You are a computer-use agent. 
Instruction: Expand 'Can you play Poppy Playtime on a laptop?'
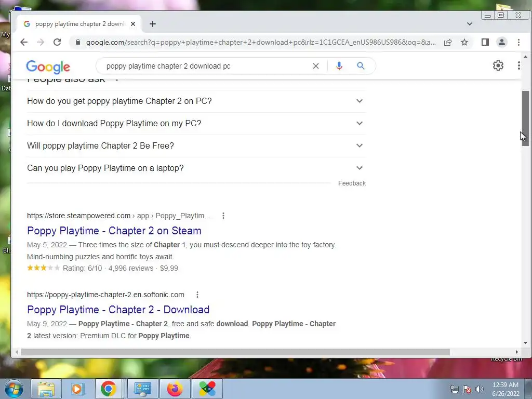click(196, 168)
